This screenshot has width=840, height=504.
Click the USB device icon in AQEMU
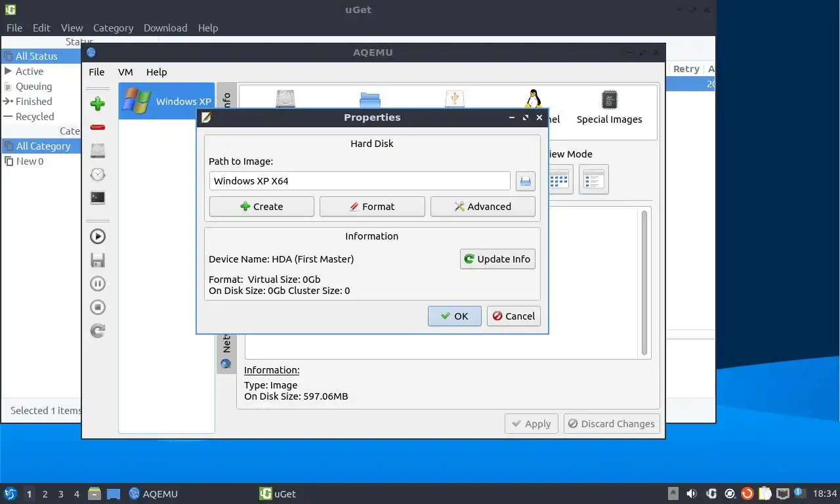pos(455,99)
